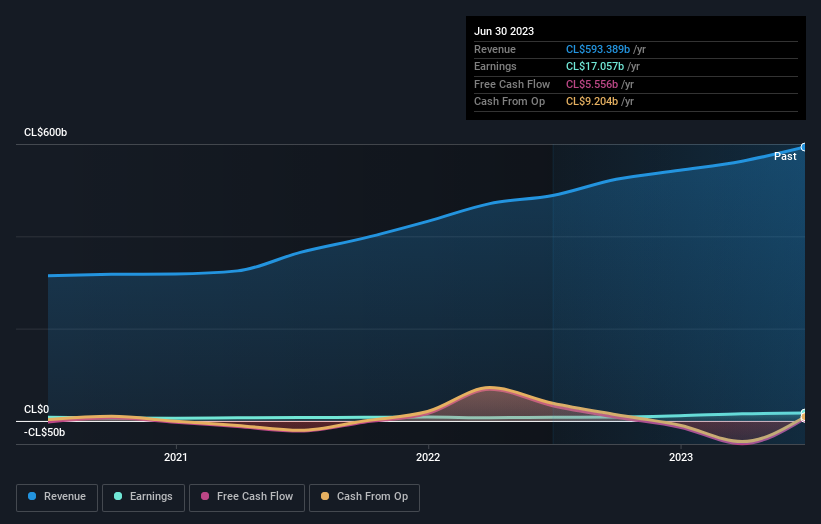Click the CL$593.389b revenue value
The height and width of the screenshot is (524, 821).
pos(597,49)
